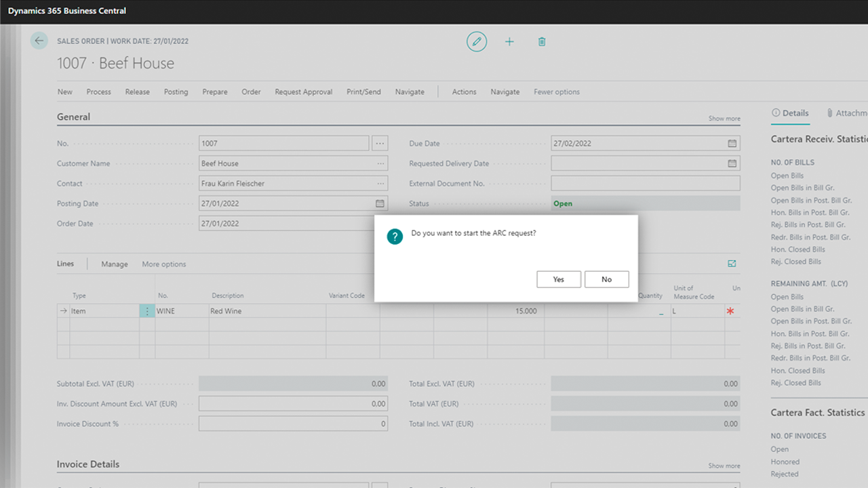Click the Variant Code column header

pos(347,296)
